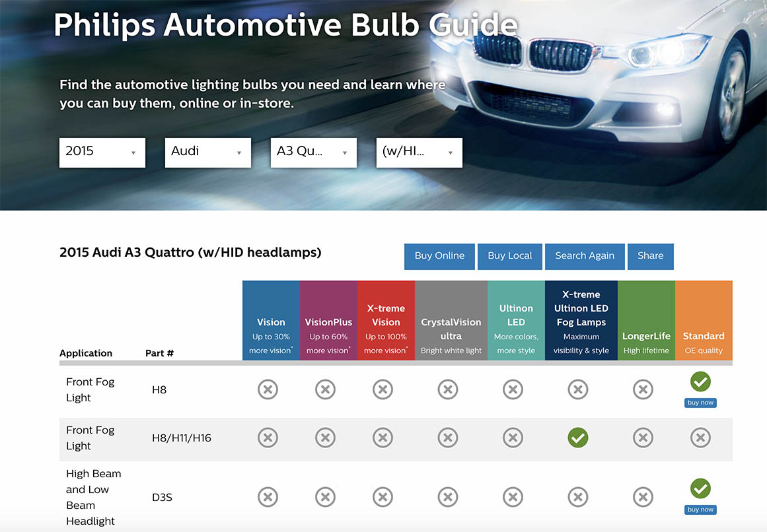Click the X icon for D3S VisionPlus
Image resolution: width=767 pixels, height=532 pixels.
(x=325, y=497)
